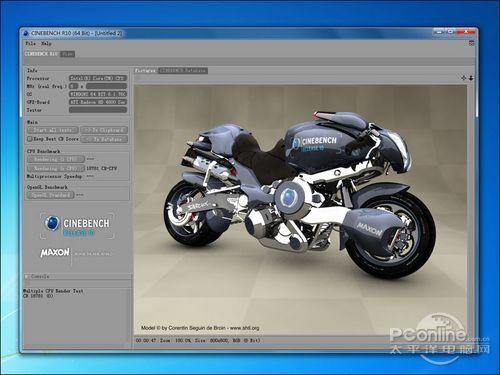Switch to the View tab

point(67,54)
